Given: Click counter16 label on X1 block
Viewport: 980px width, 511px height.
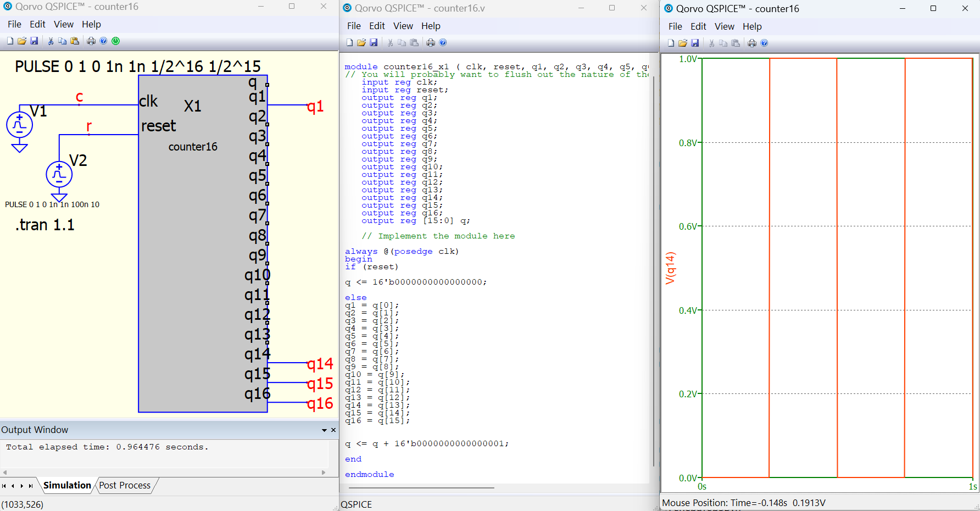Looking at the screenshot, I should tap(193, 147).
